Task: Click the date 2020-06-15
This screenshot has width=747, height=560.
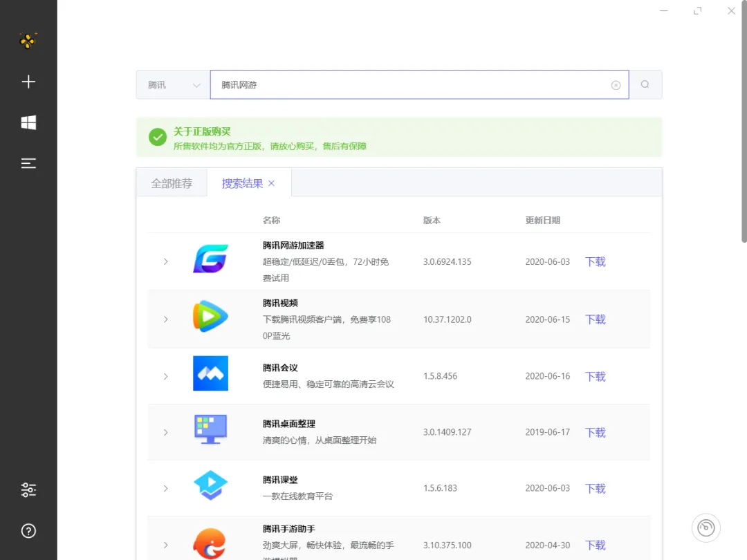Action: 547,319
